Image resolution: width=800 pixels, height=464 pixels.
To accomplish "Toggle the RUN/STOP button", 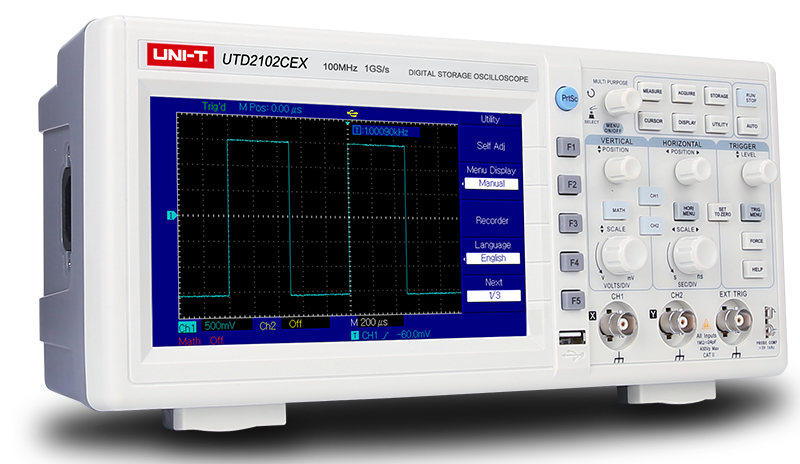I will 751,98.
